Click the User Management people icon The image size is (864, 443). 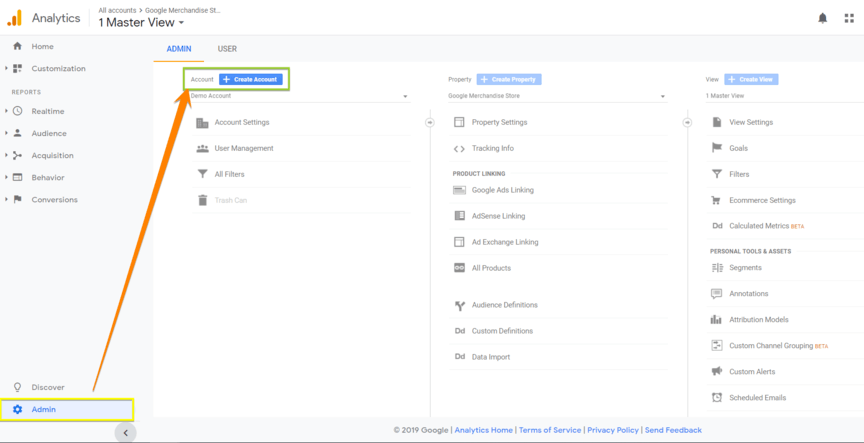pos(202,148)
